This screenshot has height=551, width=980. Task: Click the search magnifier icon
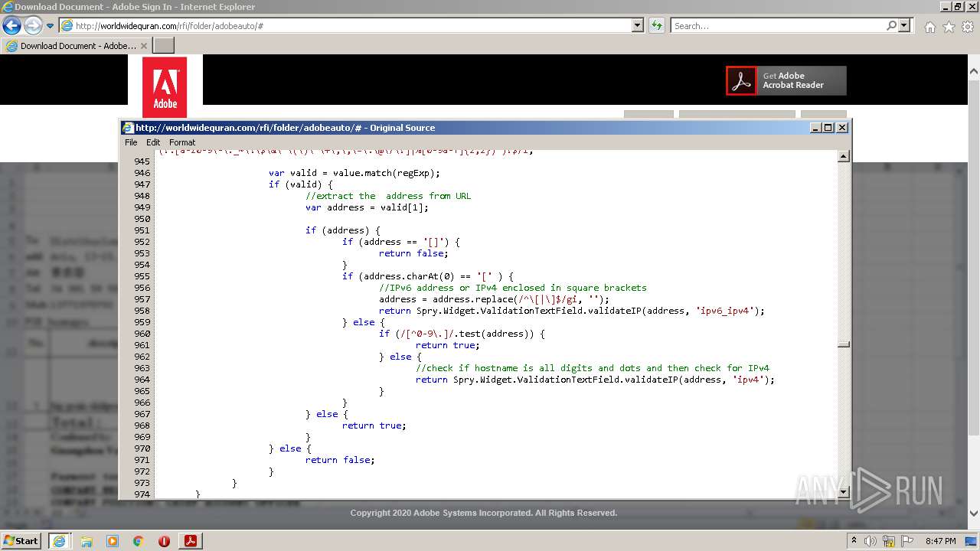pos(891,25)
